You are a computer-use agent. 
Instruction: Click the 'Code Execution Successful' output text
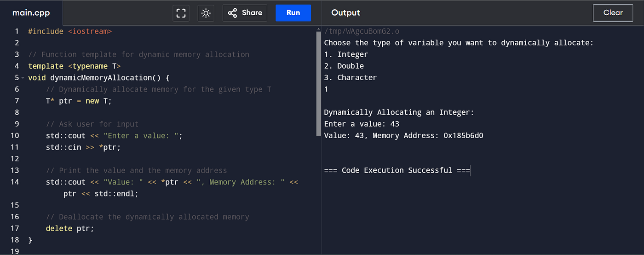tap(397, 170)
